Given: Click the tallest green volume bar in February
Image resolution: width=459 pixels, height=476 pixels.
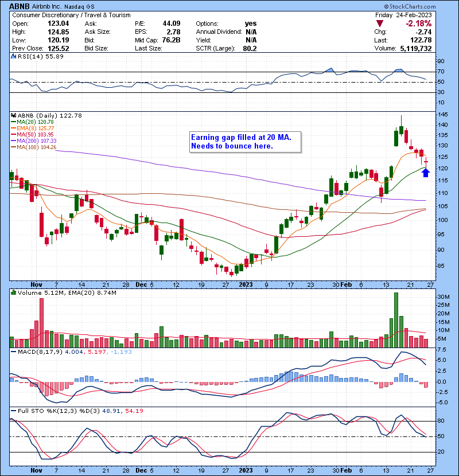Looking at the screenshot, I should pos(396,320).
